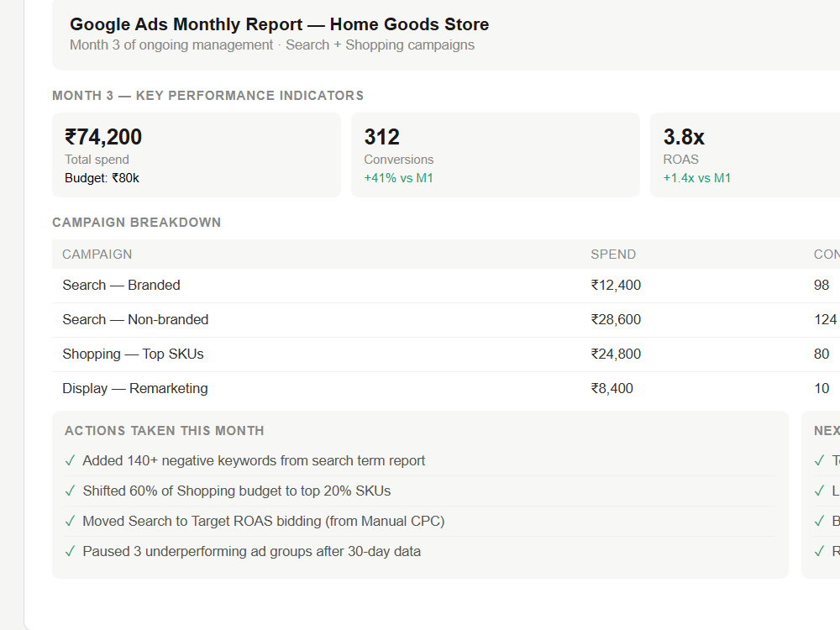Click the ₹28,600 spend value

(616, 320)
